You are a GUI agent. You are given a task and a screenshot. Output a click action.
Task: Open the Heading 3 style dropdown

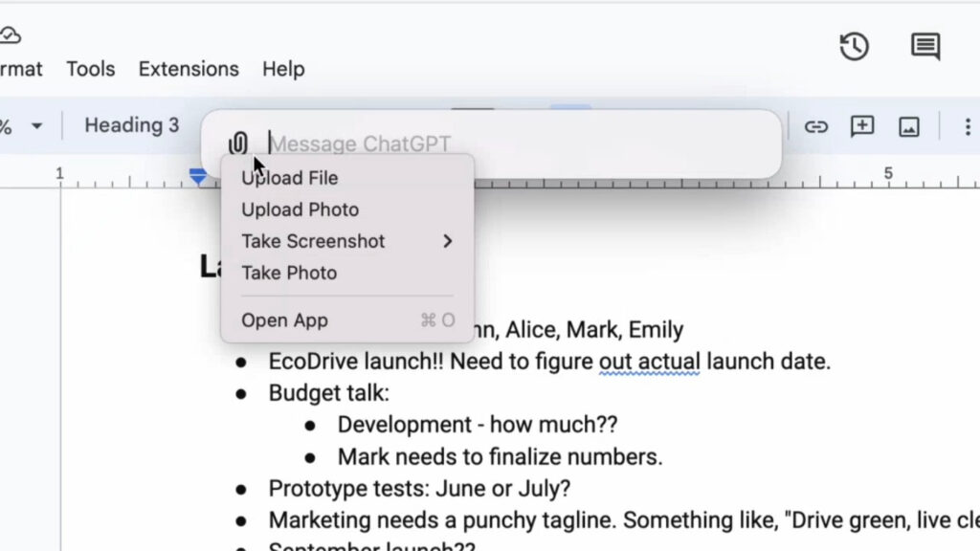point(132,125)
